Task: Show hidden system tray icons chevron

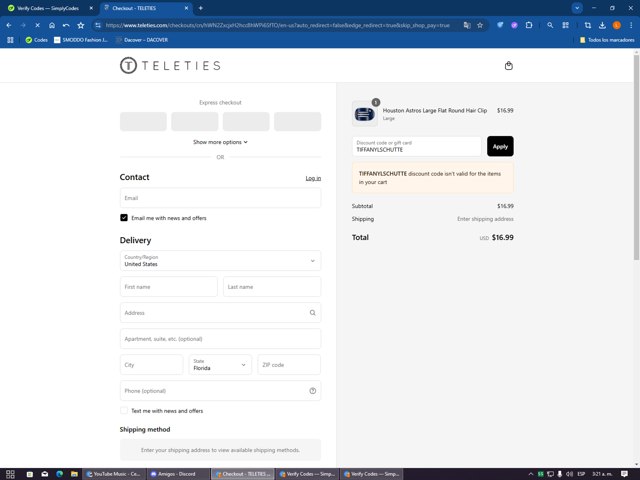Action: coord(531,474)
